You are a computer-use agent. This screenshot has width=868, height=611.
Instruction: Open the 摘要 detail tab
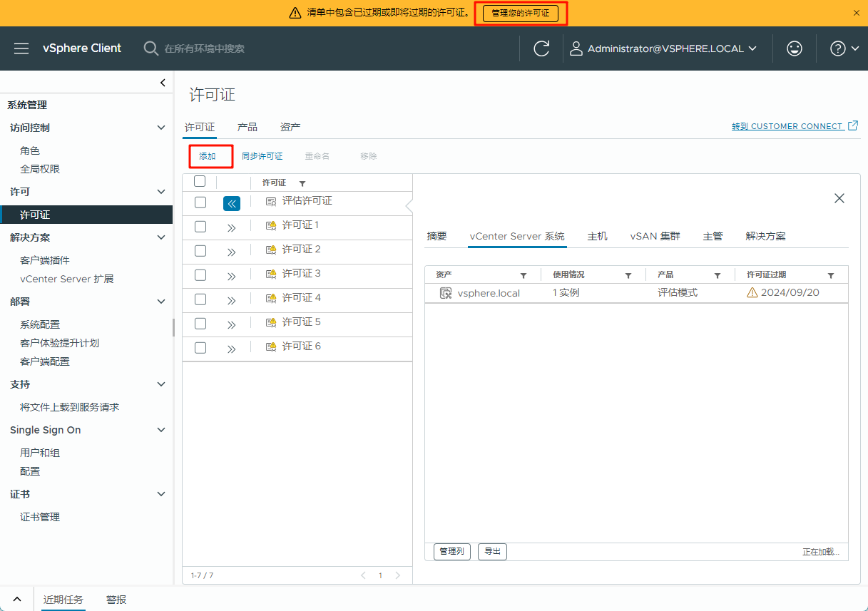[436, 236]
